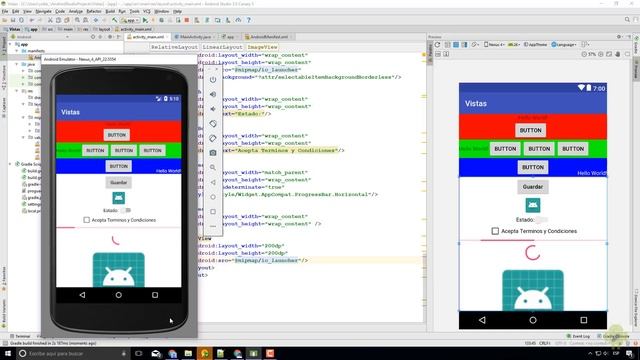Check Acepta Terminos y Condiciones in emulator
The height and width of the screenshot is (360, 640).
click(87, 220)
